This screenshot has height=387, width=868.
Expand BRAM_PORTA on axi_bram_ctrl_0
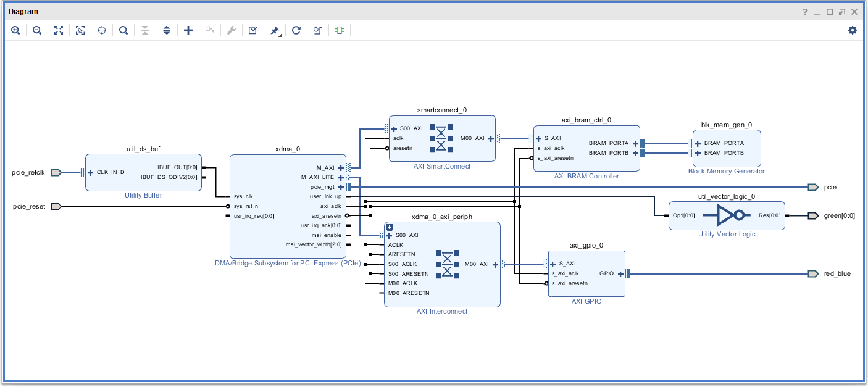click(635, 143)
